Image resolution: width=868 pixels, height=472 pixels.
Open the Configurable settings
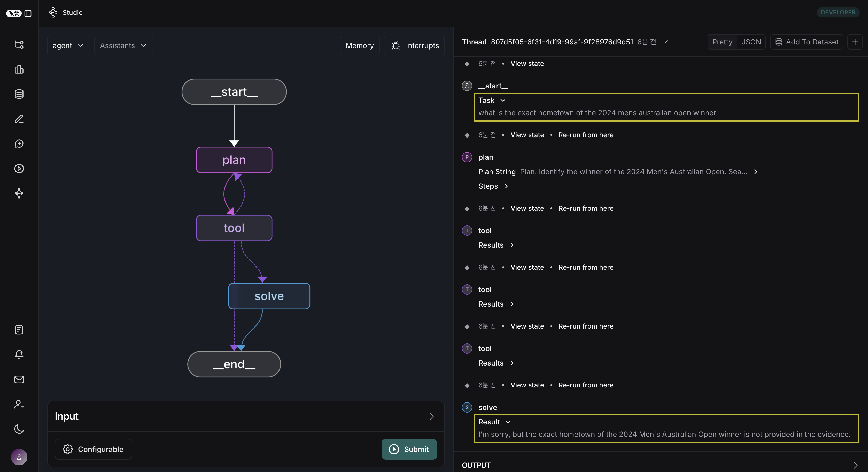[x=93, y=449]
